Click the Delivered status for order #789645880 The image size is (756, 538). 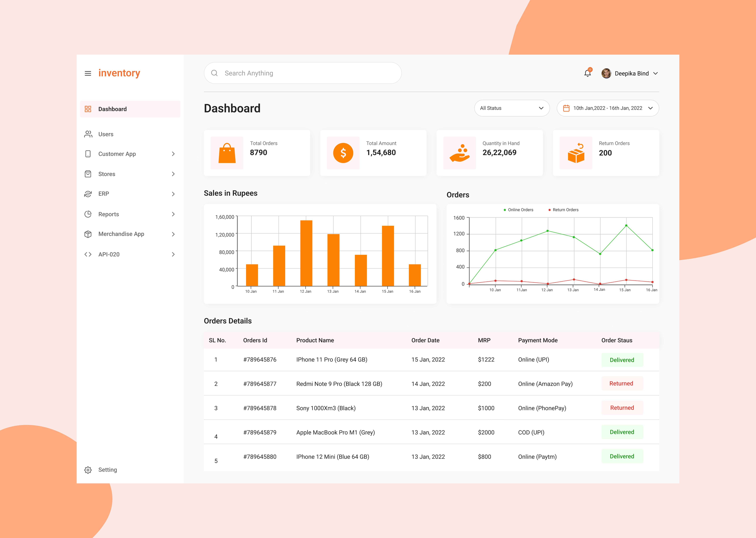622,456
